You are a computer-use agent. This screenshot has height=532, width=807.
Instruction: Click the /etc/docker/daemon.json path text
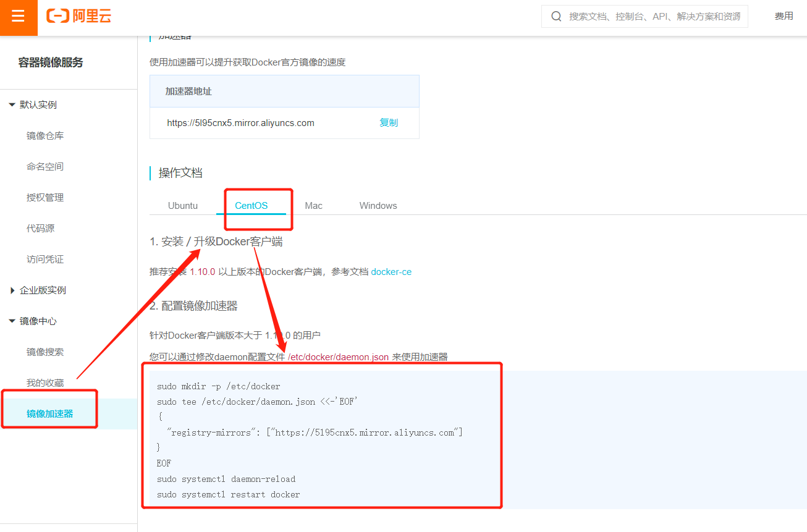339,357
